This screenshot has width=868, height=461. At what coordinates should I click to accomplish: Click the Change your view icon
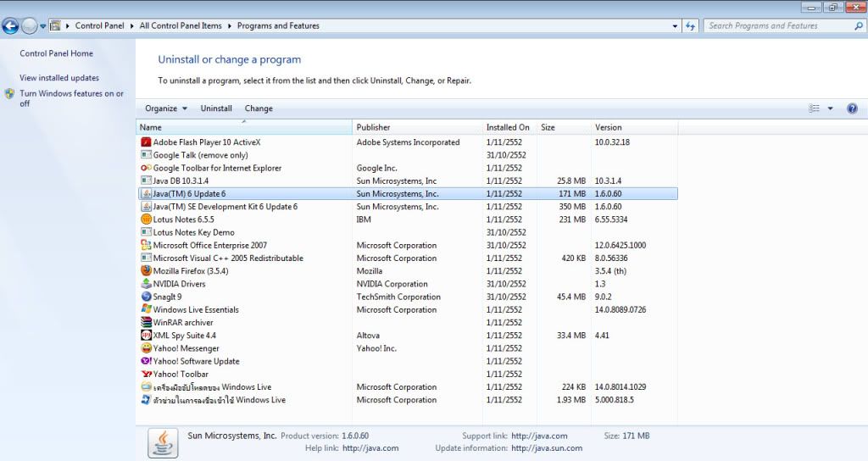tap(815, 108)
